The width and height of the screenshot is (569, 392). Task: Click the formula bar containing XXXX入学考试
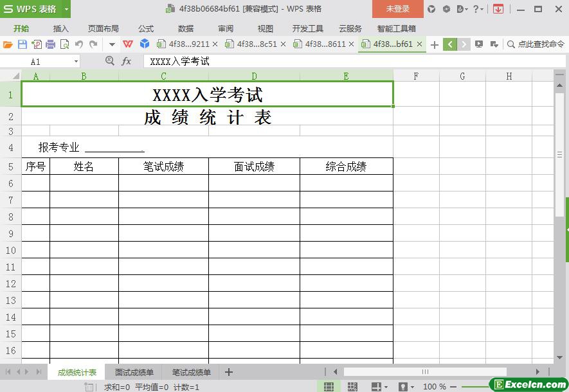(354, 61)
